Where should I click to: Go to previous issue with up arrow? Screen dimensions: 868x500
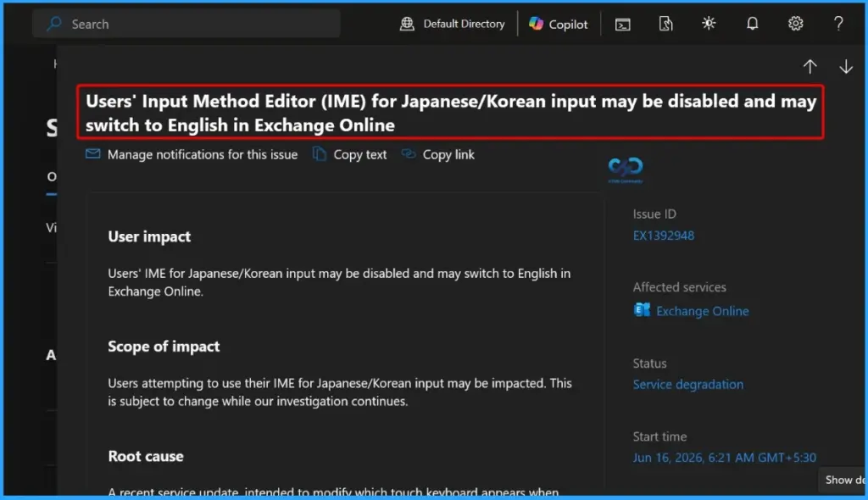point(810,66)
